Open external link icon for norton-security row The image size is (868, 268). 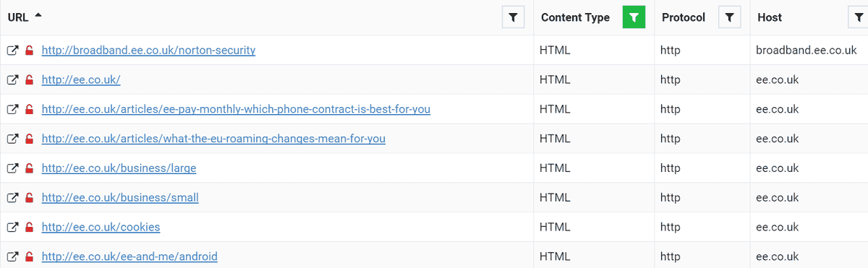point(12,51)
